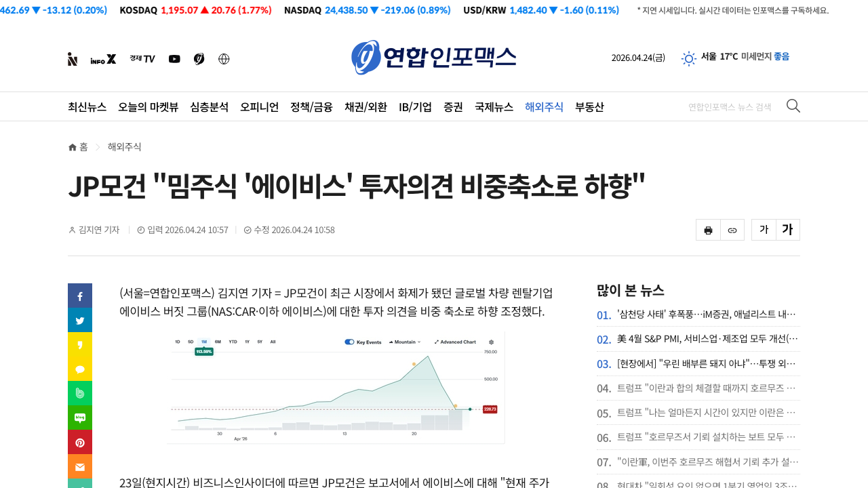Click the 많이 본 뉴스 heading
Screen dimensions: 868x488
pyautogui.click(x=630, y=290)
